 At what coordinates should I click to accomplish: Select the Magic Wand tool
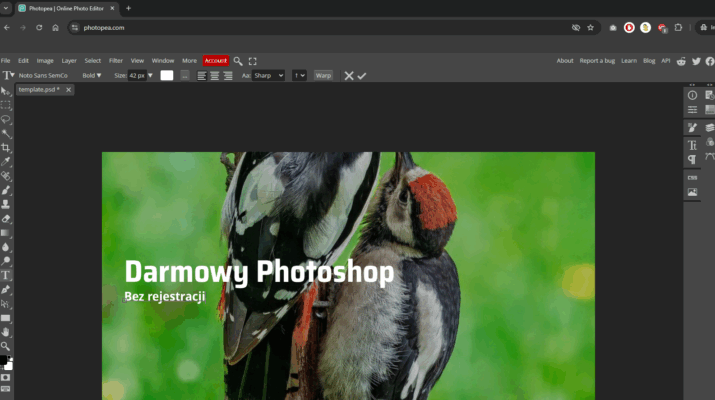point(5,134)
